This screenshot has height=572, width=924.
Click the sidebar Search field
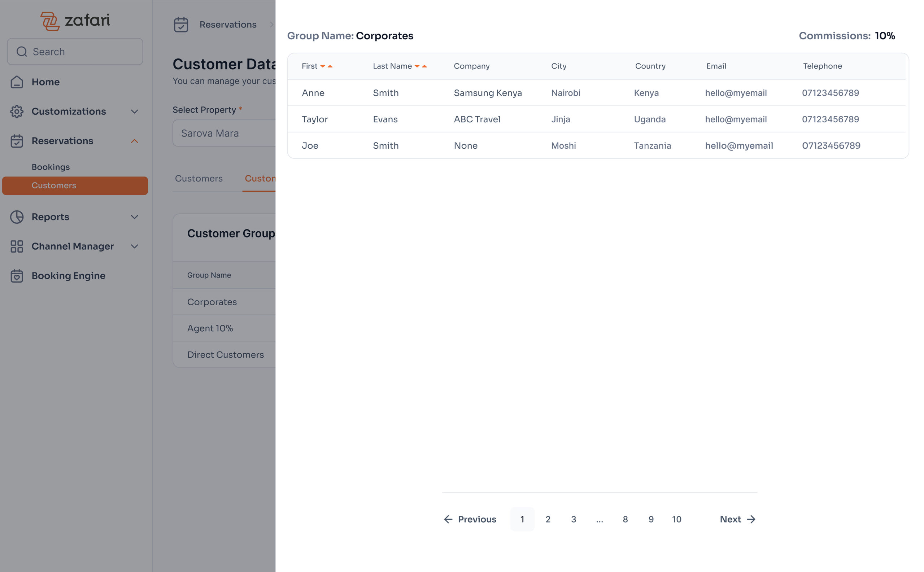point(83,52)
